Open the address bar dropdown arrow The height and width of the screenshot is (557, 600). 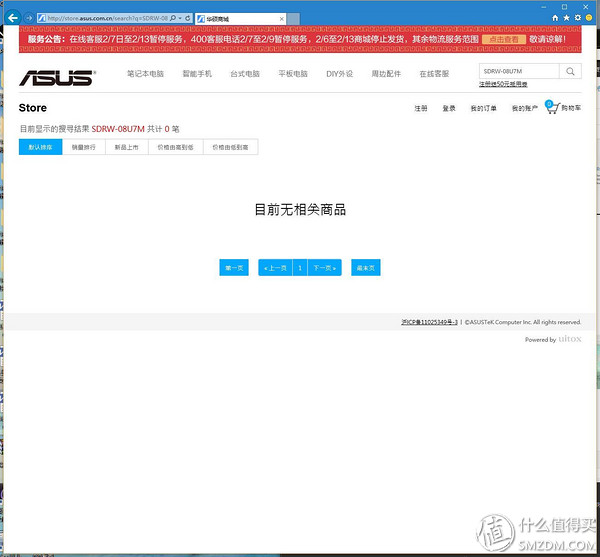180,18
